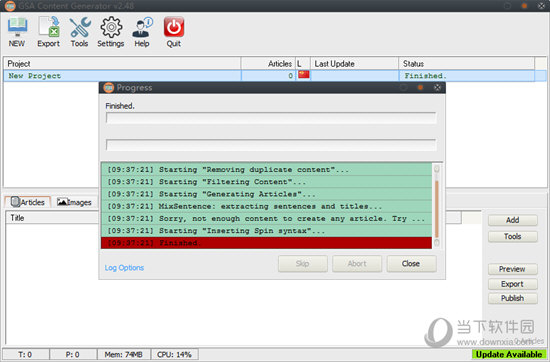Select the 'Sorry, not enough content' log line
The width and height of the screenshot is (550, 362).
266,219
